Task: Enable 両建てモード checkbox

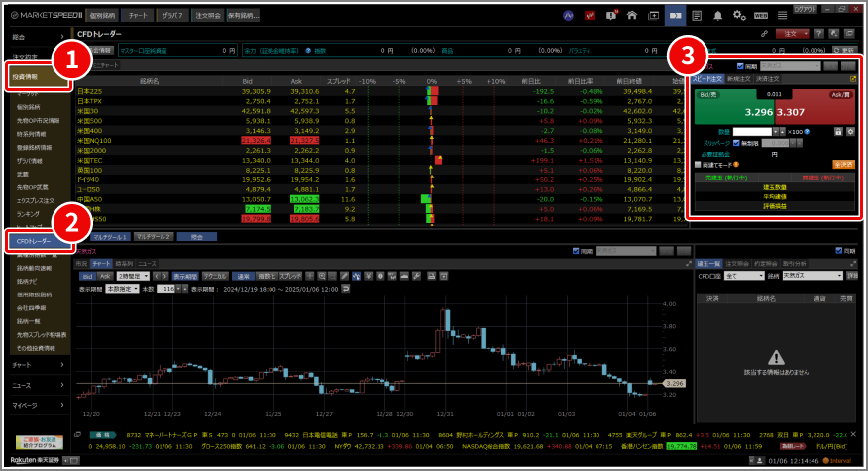Action: pos(698,165)
